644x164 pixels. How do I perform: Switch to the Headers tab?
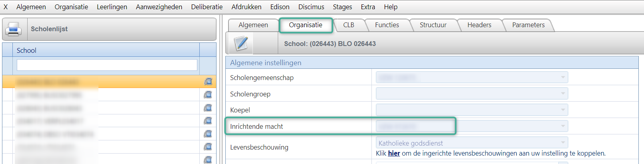[x=479, y=25]
